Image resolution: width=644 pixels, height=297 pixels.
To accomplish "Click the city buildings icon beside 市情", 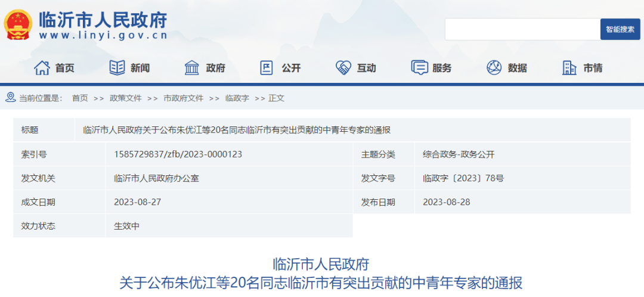I will [x=569, y=68].
